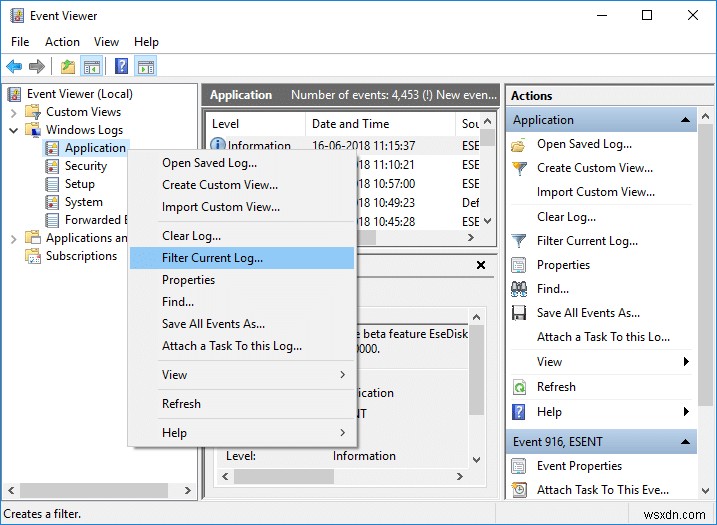This screenshot has height=525, width=717.
Task: Click the Up one level folder icon
Action: tap(68, 67)
